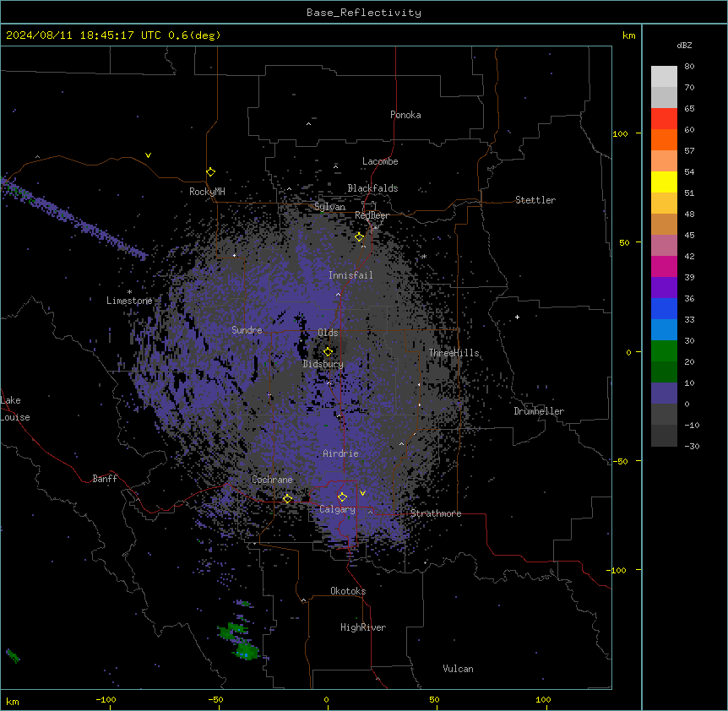Viewport: 728px width, 711px height.
Task: Click the Olds town label
Action: click(x=328, y=333)
